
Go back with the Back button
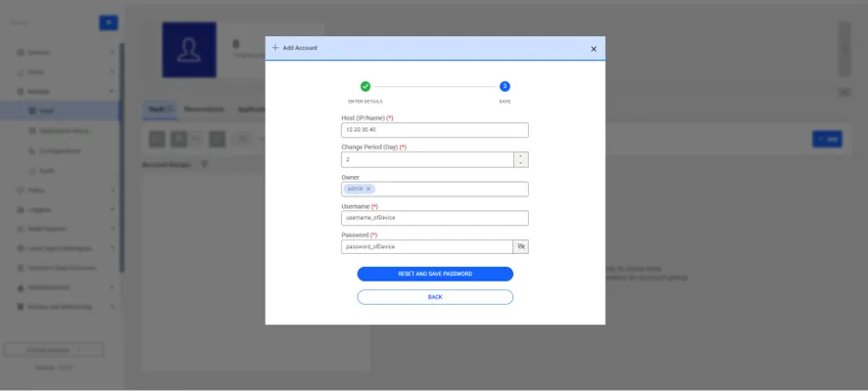tap(435, 297)
